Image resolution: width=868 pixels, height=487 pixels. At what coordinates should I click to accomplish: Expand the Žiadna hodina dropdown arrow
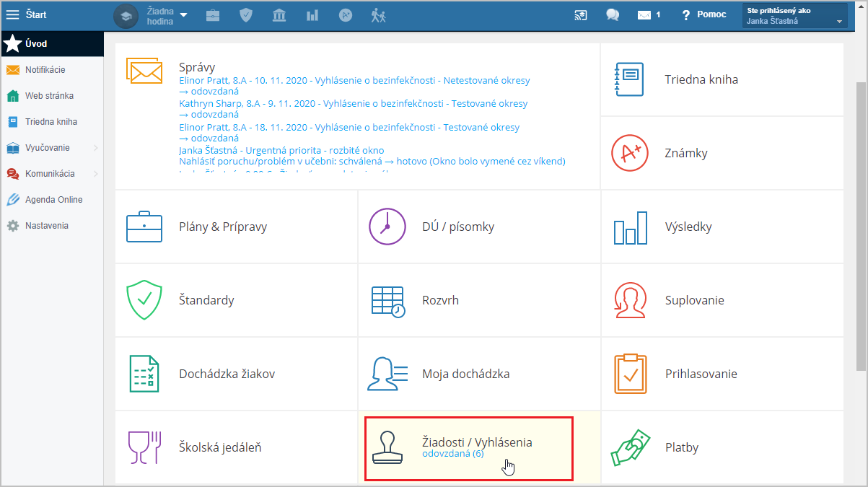pyautogui.click(x=183, y=15)
